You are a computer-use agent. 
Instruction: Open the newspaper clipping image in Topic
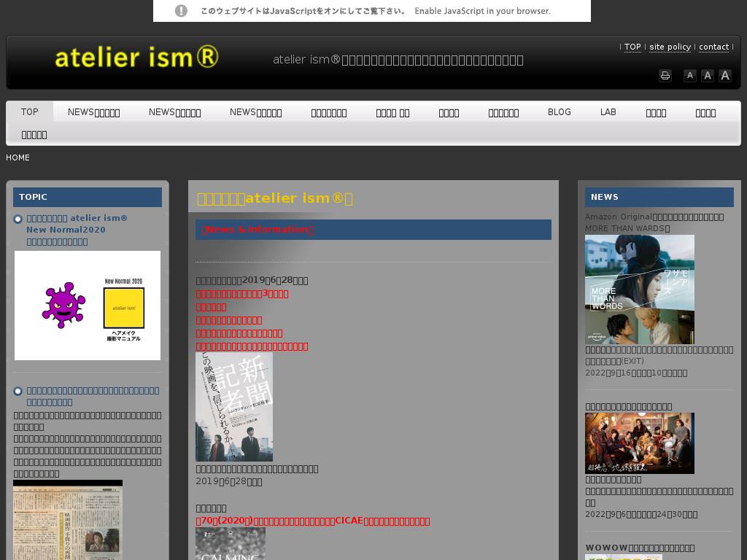tap(68, 519)
